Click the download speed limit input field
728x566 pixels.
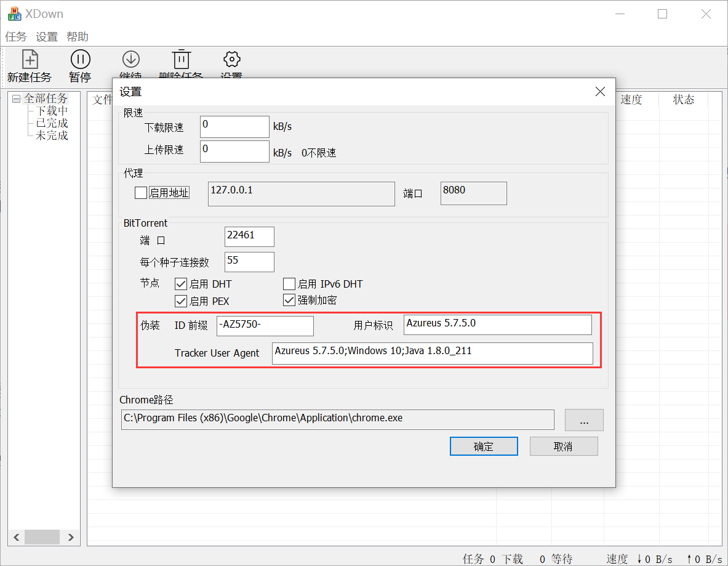[234, 127]
